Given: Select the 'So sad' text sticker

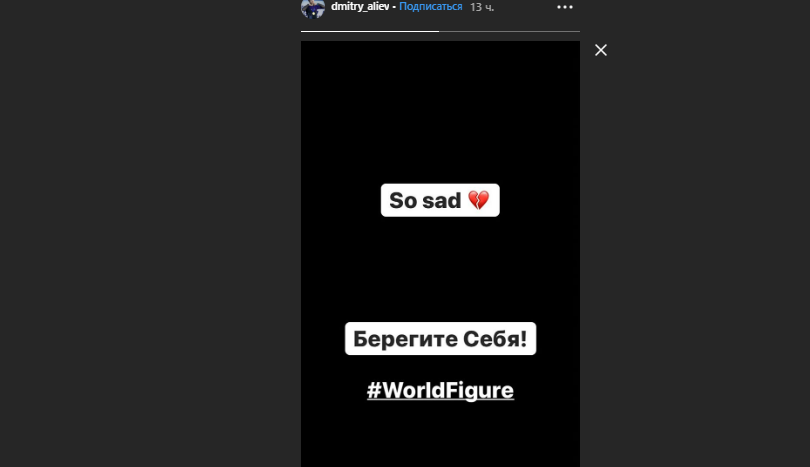Looking at the screenshot, I should [440, 200].
